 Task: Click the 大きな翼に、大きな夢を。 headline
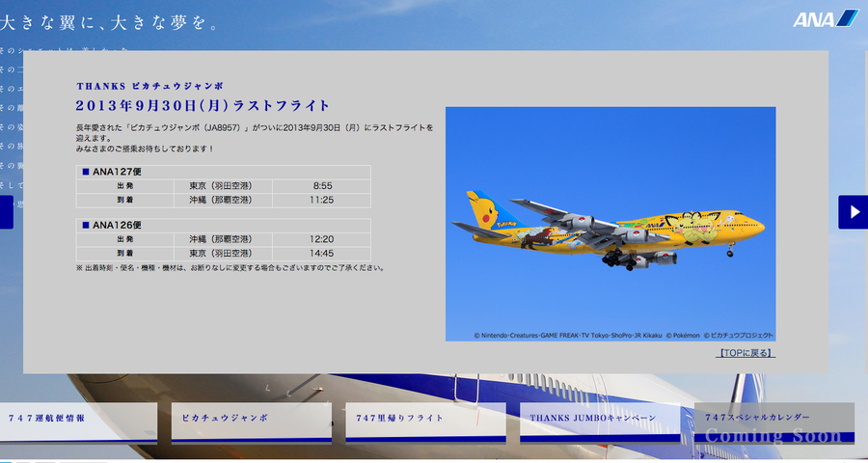coord(109,23)
